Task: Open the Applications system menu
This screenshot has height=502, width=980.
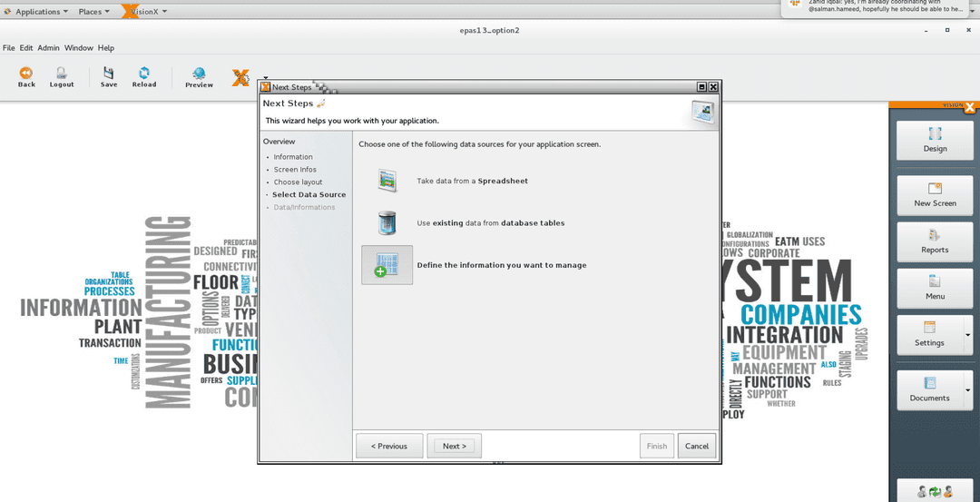Action: pos(36,12)
